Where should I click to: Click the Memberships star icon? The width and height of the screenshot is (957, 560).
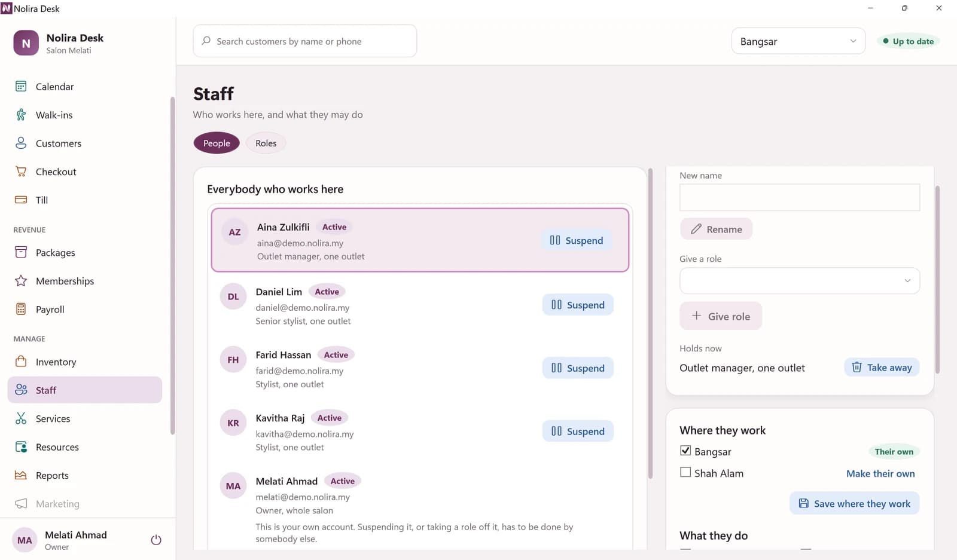click(x=21, y=281)
